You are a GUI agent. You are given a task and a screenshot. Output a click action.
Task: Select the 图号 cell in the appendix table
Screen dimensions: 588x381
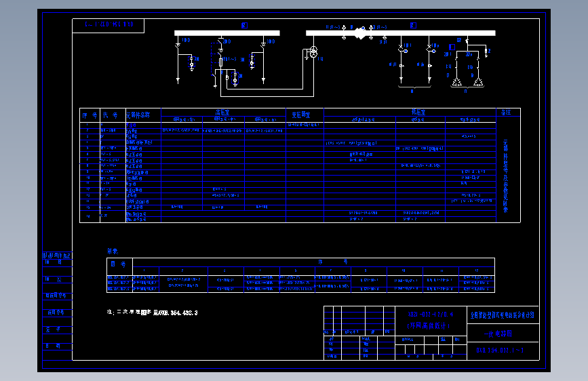pos(119,266)
